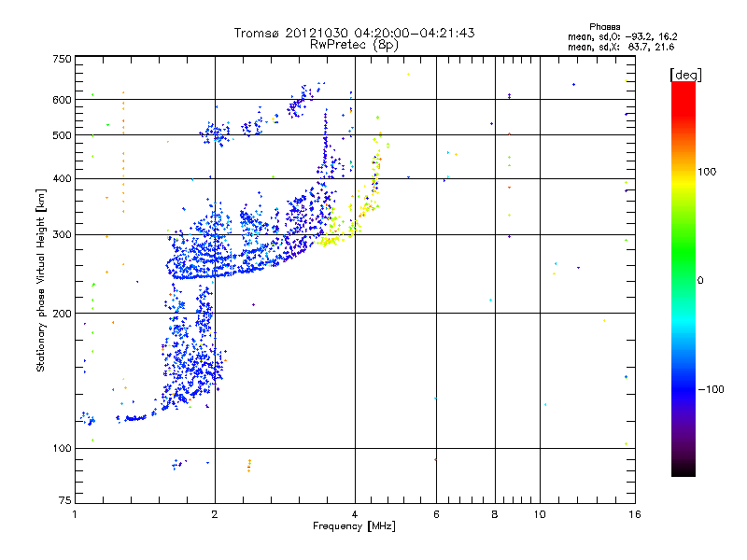Click the y-axis tick label '750'

click(x=62, y=59)
